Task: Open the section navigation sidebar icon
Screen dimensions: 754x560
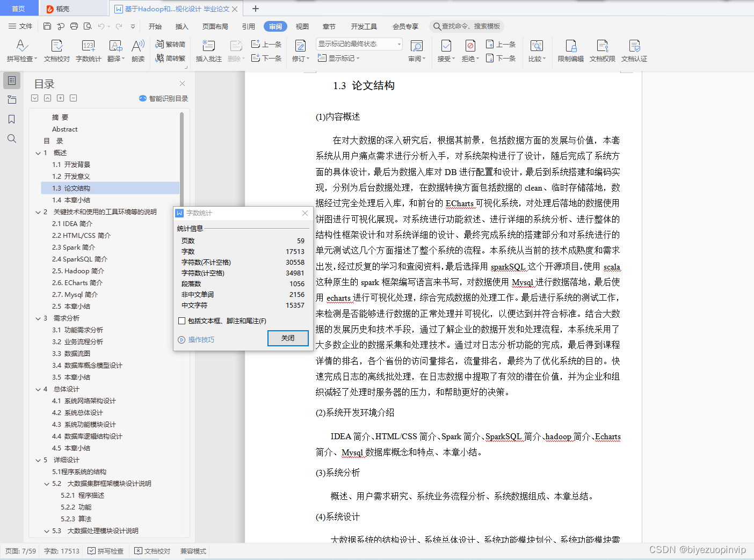Action: coord(12,100)
